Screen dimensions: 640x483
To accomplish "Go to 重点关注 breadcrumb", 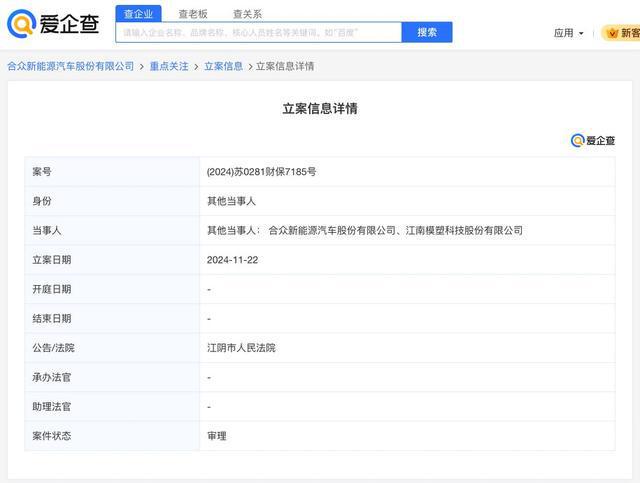I will pos(169,66).
